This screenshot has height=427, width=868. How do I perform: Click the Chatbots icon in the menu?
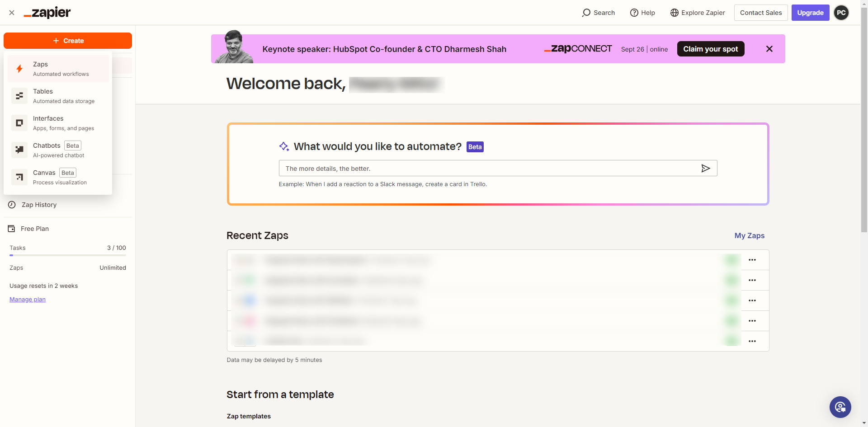coord(19,150)
